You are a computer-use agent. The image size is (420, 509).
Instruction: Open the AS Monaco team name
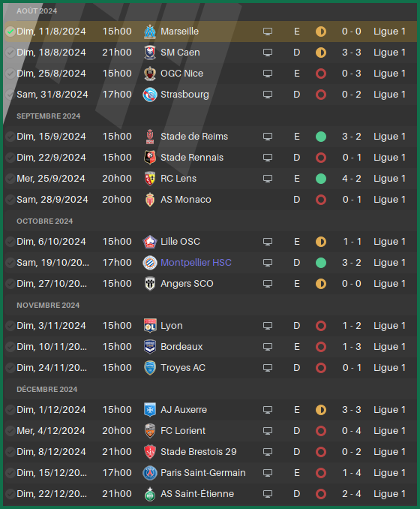186,200
